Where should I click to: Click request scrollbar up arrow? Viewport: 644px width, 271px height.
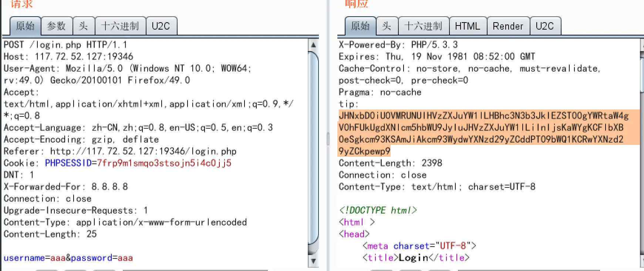click(x=313, y=45)
